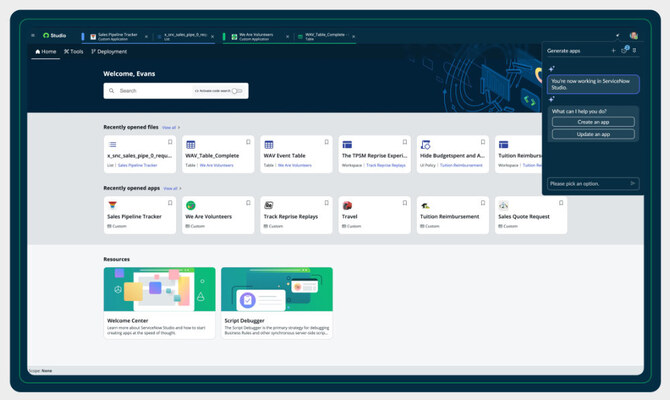The height and width of the screenshot is (400, 670).
Task: Bookmark the Track Reprise Replays app card
Action: coord(327,203)
